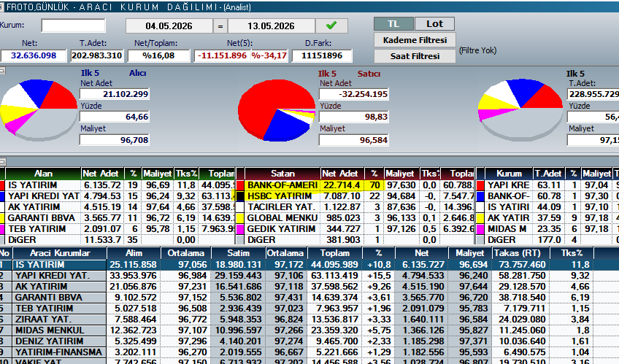Click the red swatch beside IS YATIRIM buyer
This screenshot has height=364, width=619.
[x=2, y=185]
